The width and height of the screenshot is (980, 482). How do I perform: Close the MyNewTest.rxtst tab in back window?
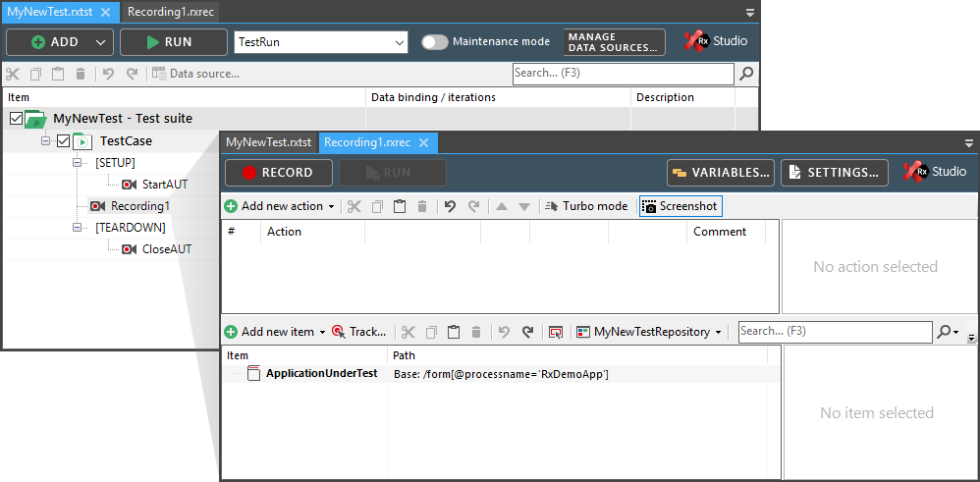click(x=106, y=11)
